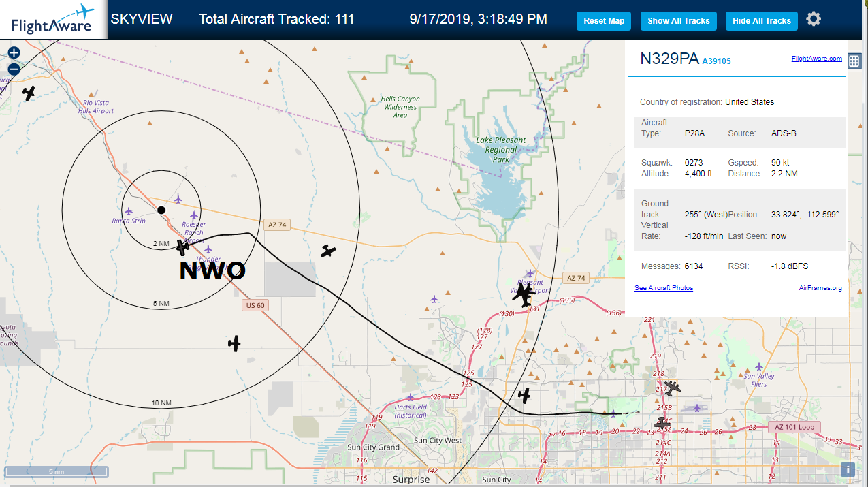Click the ground track 255° (West)
This screenshot has width=868, height=487.
(x=706, y=215)
